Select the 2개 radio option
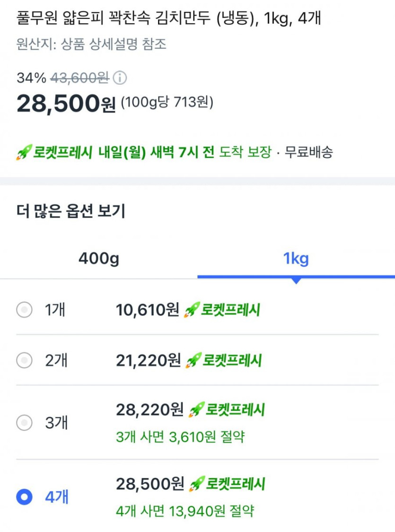The width and height of the screenshot is (395, 532). coord(24,361)
